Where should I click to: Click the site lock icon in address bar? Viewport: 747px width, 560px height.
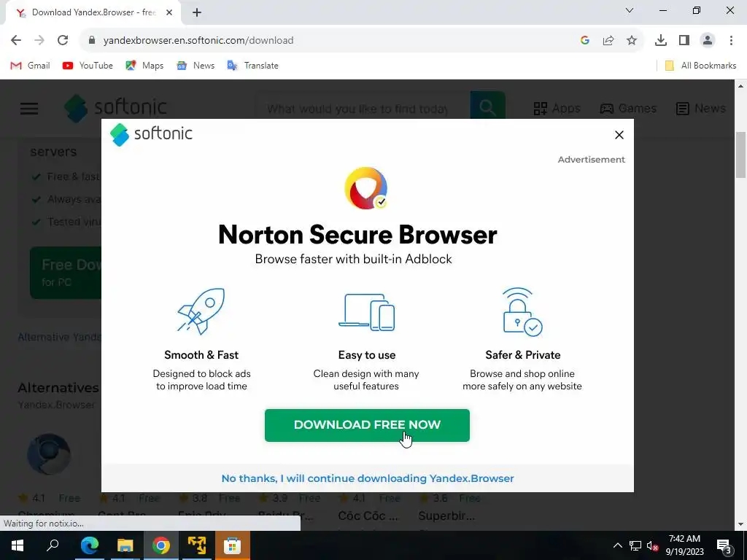(92, 41)
